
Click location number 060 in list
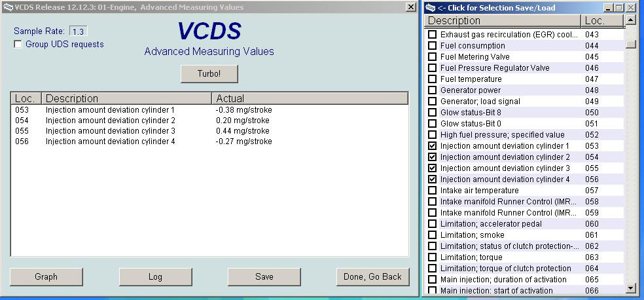tap(592, 223)
